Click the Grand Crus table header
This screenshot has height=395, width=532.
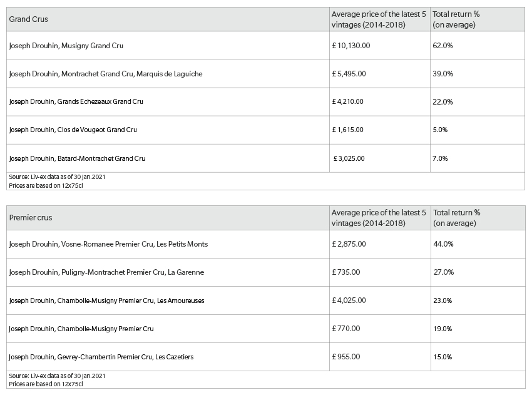(x=29, y=19)
